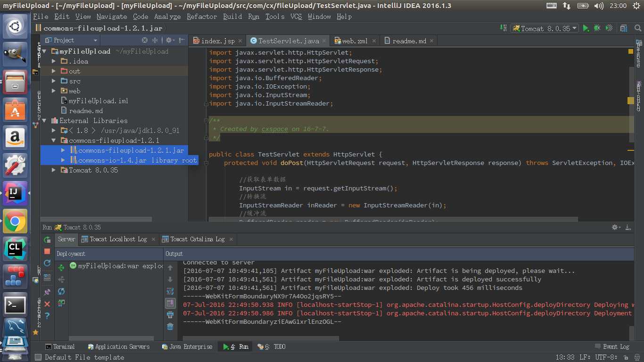Collapse the myFileUpload root node
The width and height of the screenshot is (644, 362).
point(44,51)
